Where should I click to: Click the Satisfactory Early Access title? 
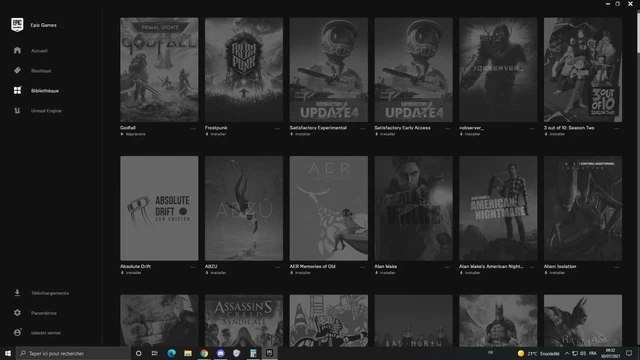point(402,128)
